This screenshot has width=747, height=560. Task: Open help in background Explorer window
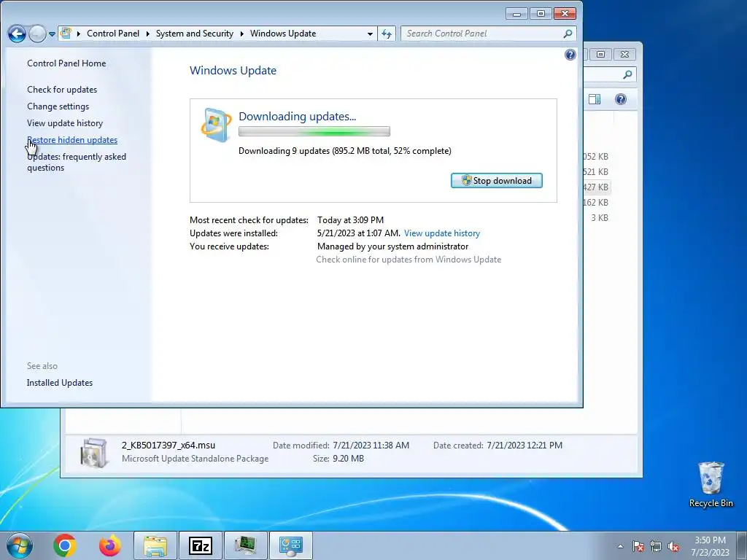point(620,99)
